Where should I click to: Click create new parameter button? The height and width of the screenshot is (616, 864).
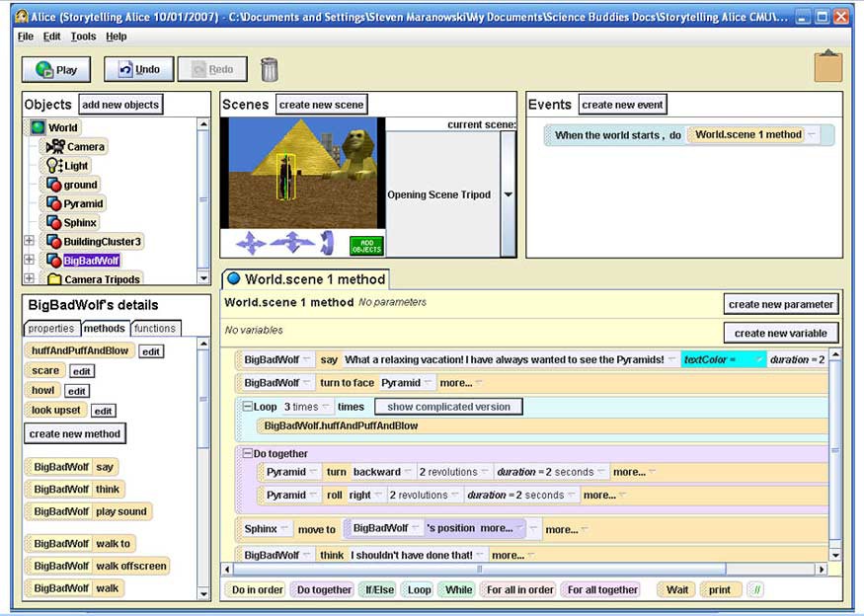[x=781, y=304]
